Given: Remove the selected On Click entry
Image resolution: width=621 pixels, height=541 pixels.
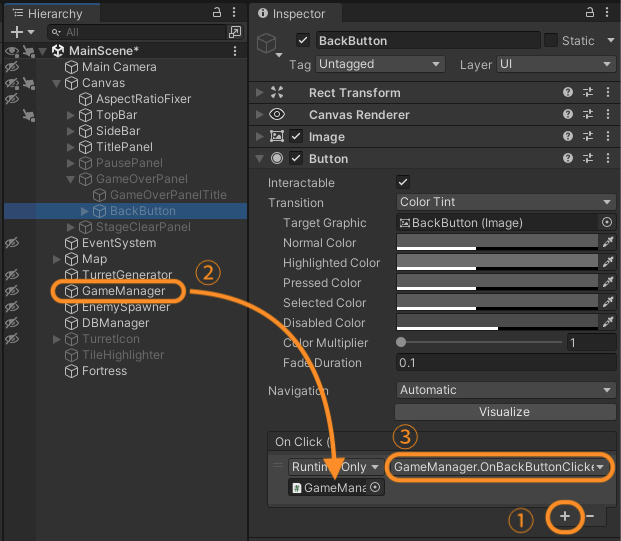Looking at the screenshot, I should tap(590, 516).
